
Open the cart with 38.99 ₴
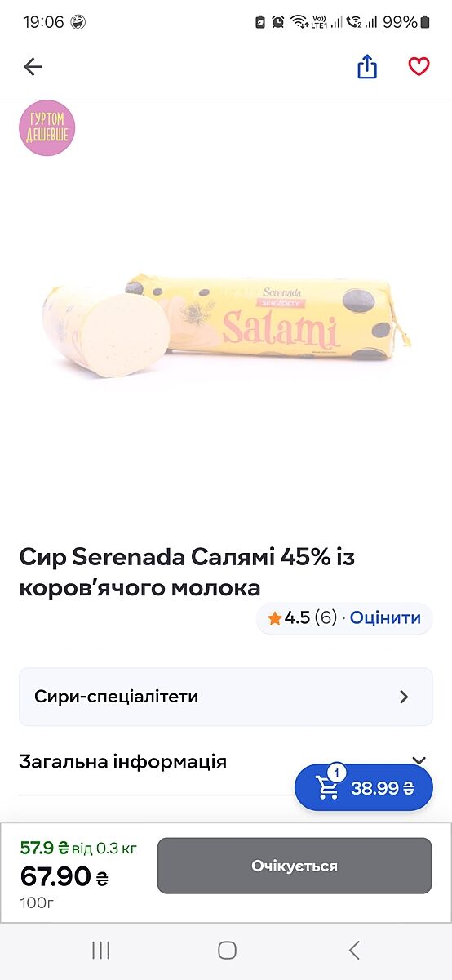(364, 788)
